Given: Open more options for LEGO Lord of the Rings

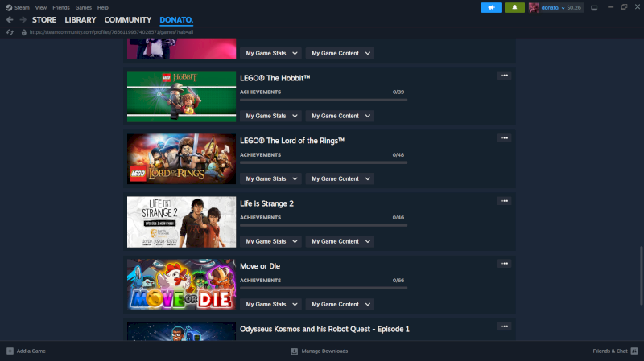Looking at the screenshot, I should point(505,138).
